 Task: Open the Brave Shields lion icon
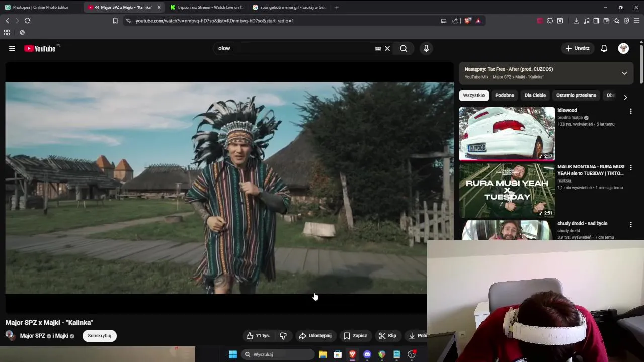467,21
